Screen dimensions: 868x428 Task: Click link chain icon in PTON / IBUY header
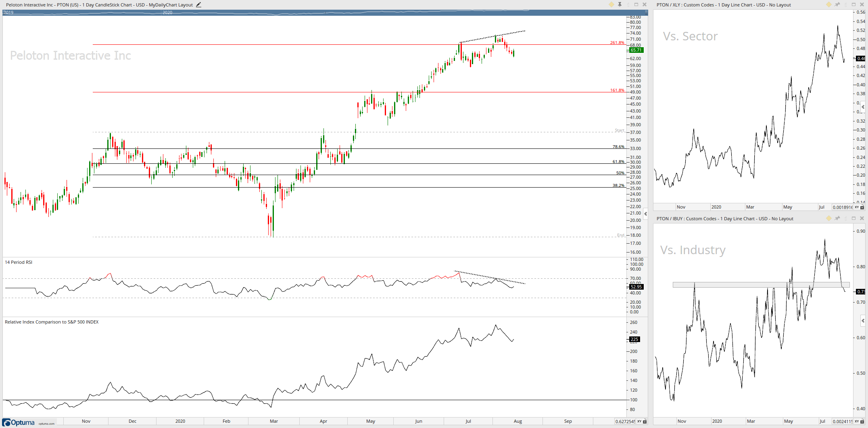[845, 218]
